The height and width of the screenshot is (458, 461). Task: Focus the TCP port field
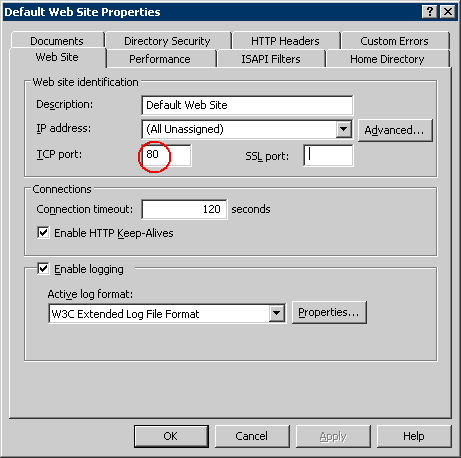(x=166, y=155)
